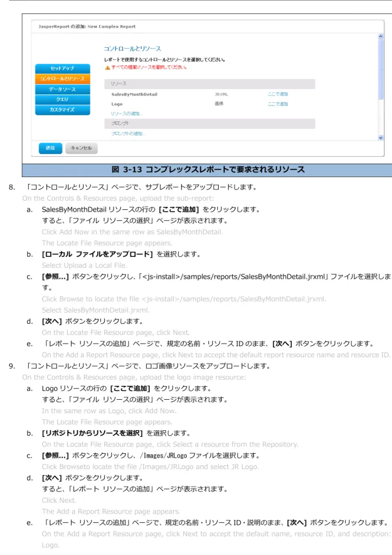This screenshot has height=555, width=392.
Task: Click the プロンプトの追加... link
Action: click(x=128, y=133)
